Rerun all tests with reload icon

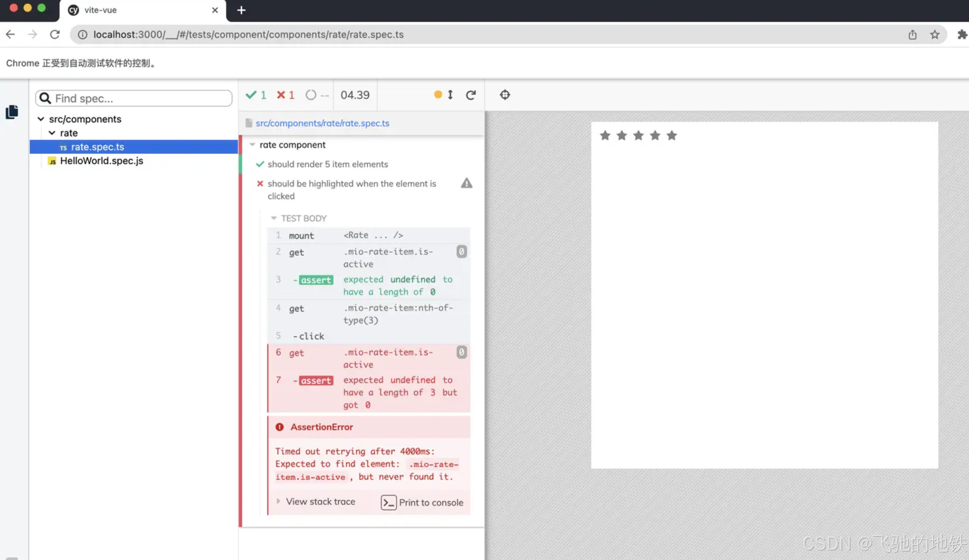coord(471,95)
